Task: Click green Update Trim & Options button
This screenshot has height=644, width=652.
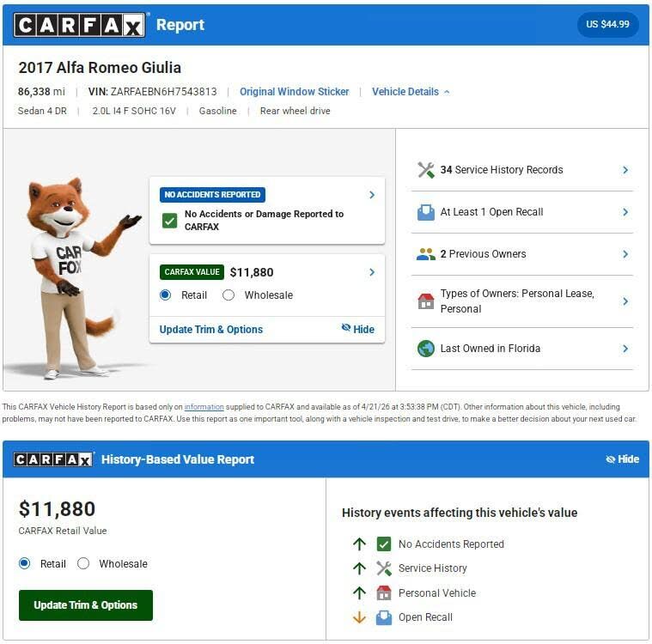Action: 86,605
